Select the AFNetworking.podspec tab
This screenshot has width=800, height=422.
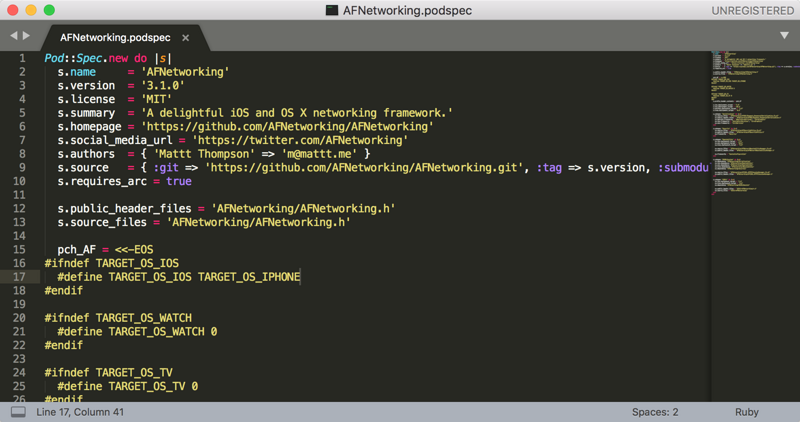click(115, 38)
